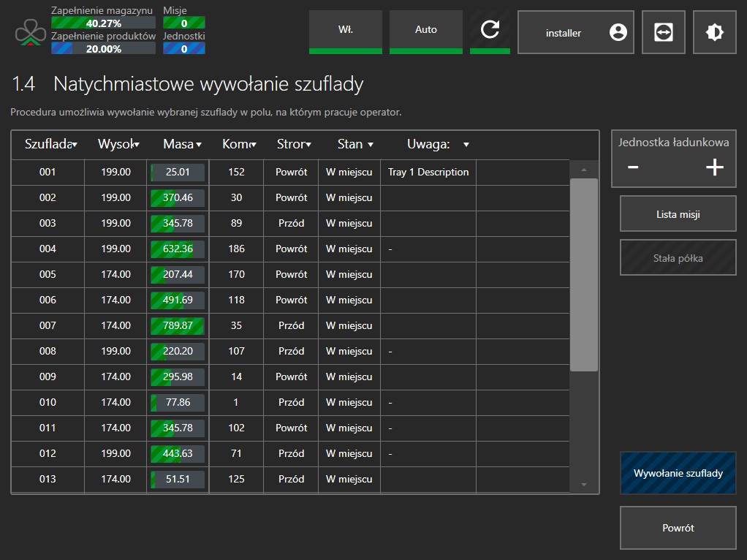
Task: Open the Uwaga column filter arrow
Action: click(x=466, y=145)
